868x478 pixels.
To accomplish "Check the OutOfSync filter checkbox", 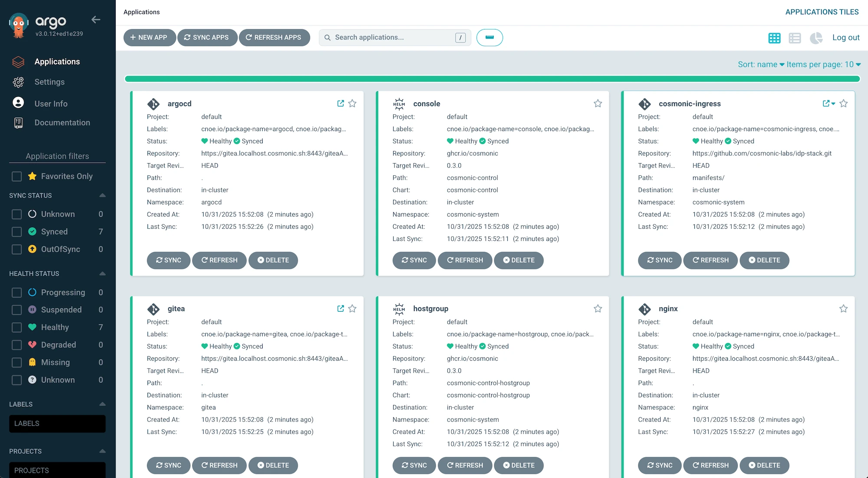I will click(16, 249).
